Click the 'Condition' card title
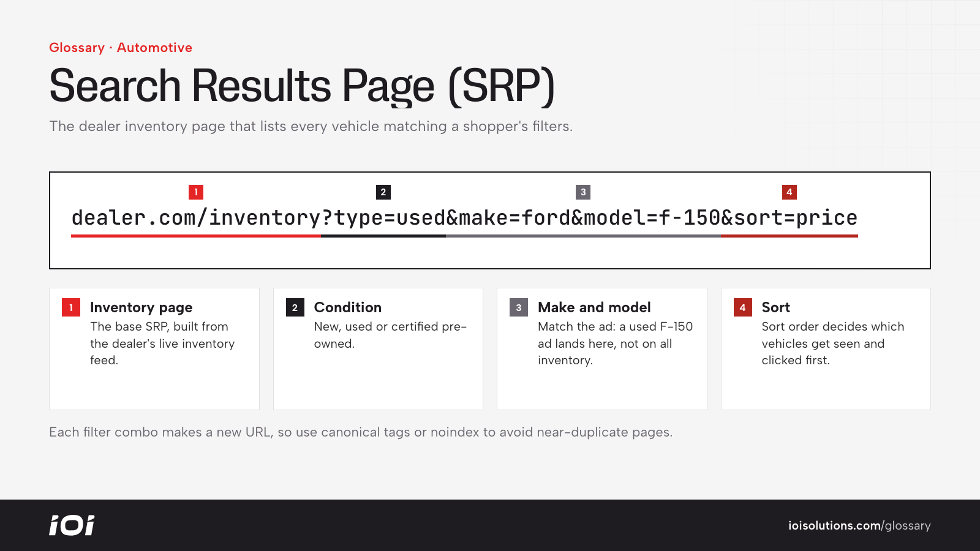Viewport: 980px width, 551px height. (348, 307)
